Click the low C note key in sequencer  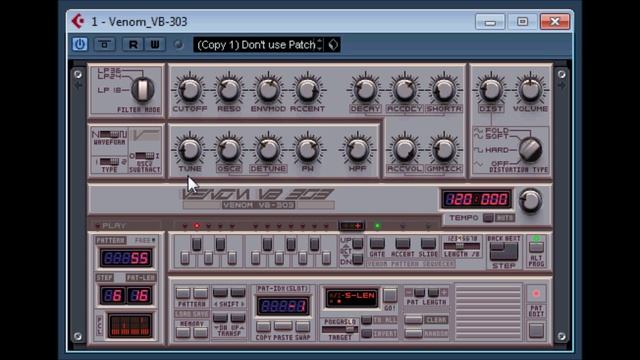(185, 258)
